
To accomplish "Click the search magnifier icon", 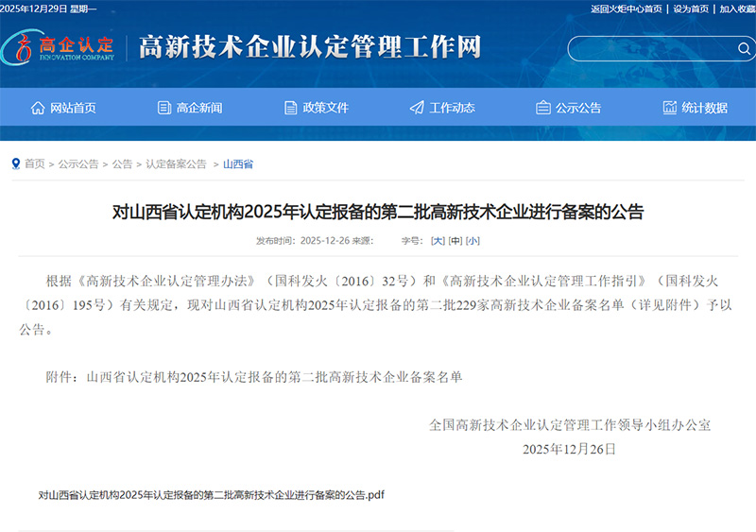I will pyautogui.click(x=744, y=49).
